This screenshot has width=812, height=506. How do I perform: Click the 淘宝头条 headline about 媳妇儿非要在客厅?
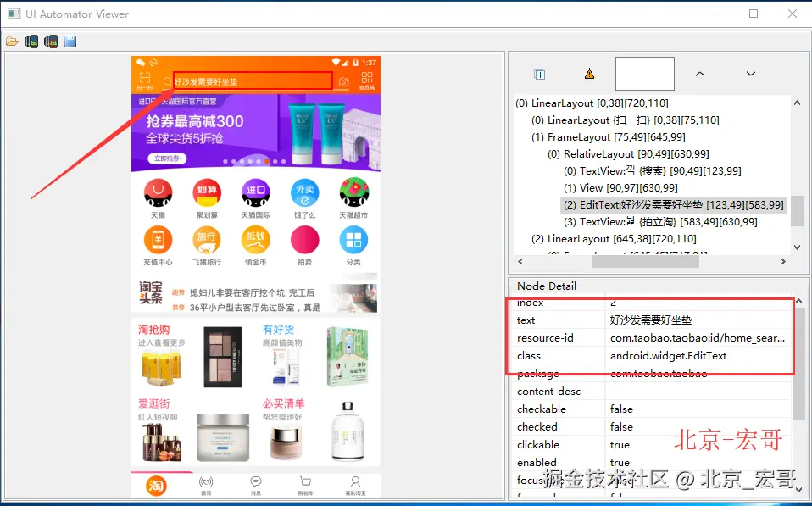click(x=252, y=292)
